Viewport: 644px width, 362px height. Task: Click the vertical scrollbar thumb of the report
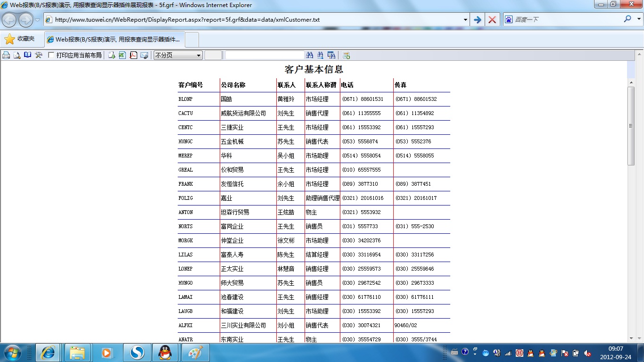pos(631,125)
